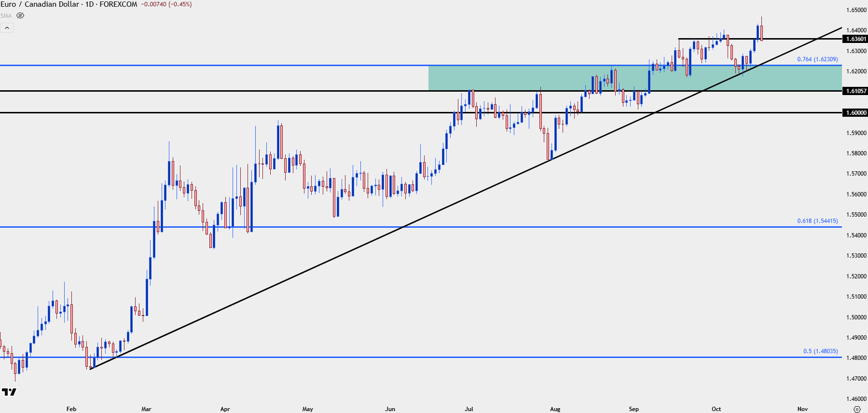Click the 1.55000 price axis value

(x=856, y=215)
